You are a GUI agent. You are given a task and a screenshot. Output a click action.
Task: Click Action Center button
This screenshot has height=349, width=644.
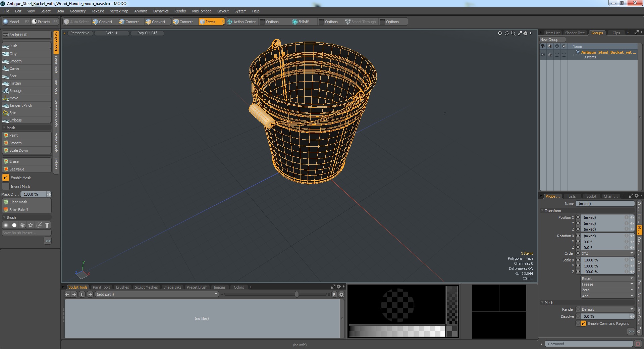click(241, 22)
